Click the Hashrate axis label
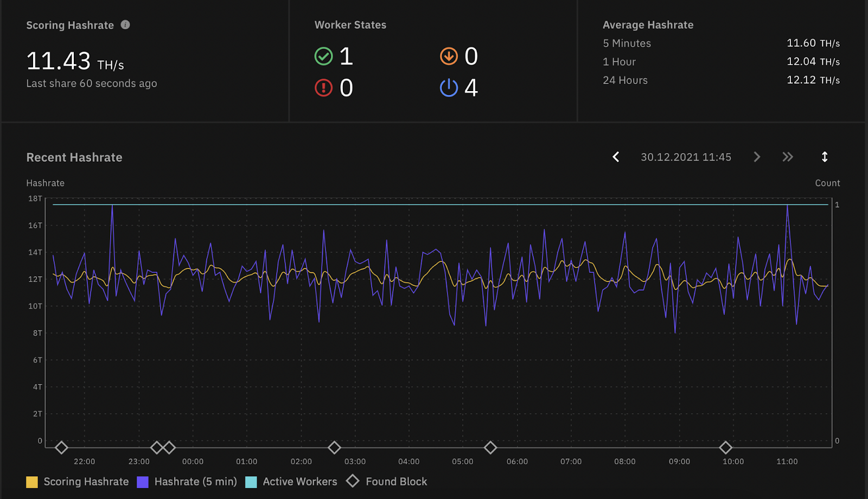This screenshot has width=868, height=499. click(45, 183)
